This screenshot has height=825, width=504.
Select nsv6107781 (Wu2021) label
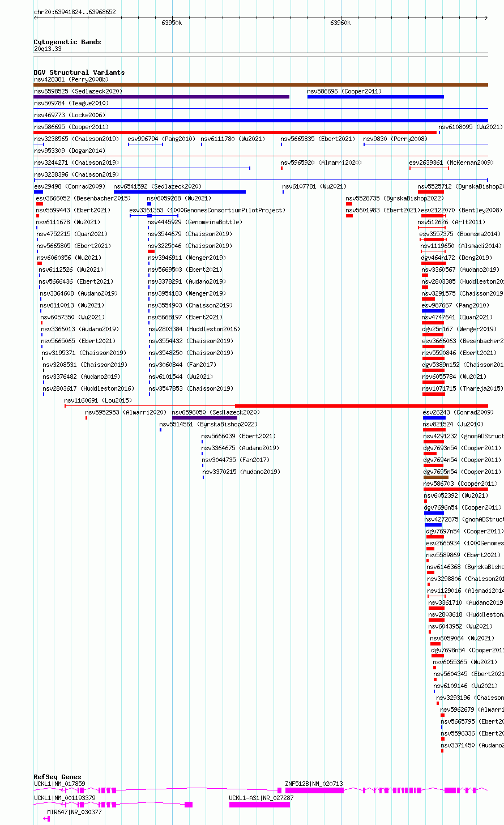[314, 186]
